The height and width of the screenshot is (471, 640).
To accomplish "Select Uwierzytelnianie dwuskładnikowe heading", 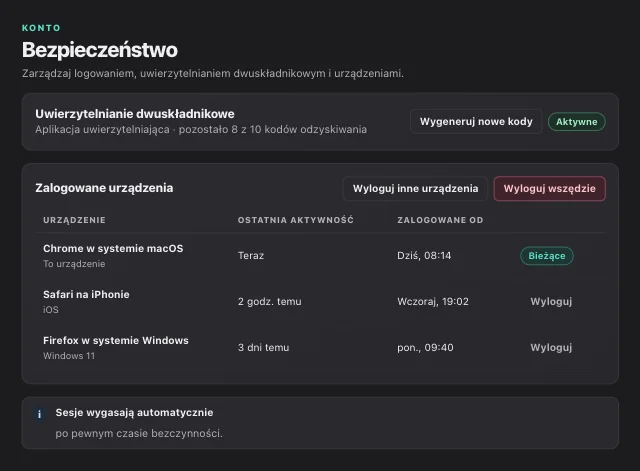I will tap(135, 114).
